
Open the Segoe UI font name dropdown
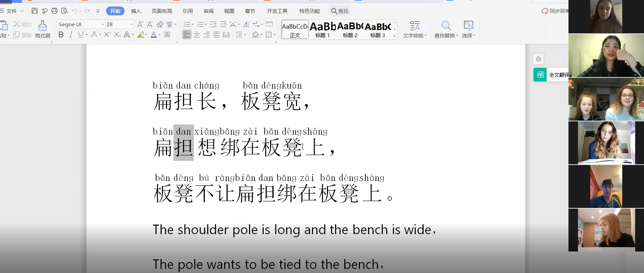(103, 24)
